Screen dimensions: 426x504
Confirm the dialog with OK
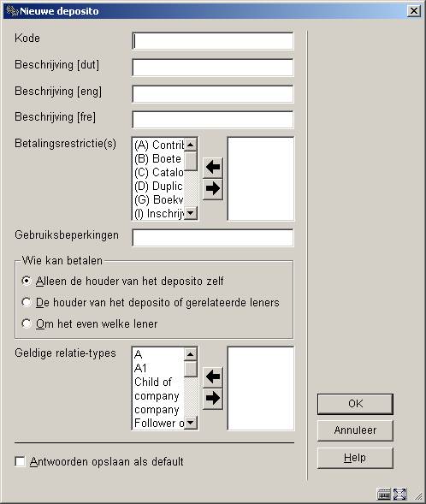(x=355, y=404)
